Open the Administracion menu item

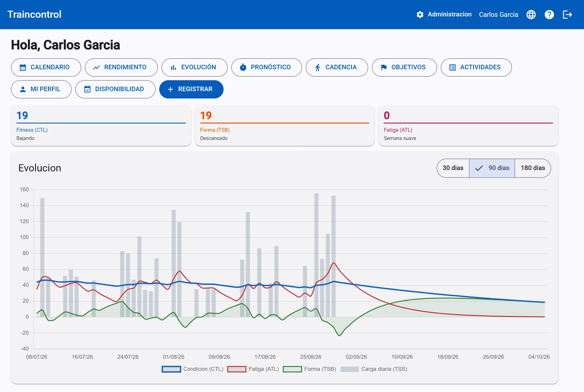click(444, 15)
